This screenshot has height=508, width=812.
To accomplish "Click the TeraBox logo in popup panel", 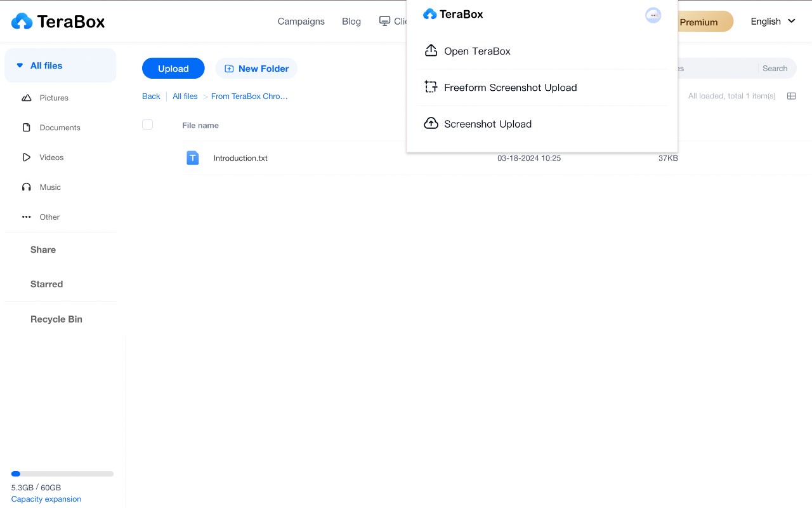I will pyautogui.click(x=453, y=14).
